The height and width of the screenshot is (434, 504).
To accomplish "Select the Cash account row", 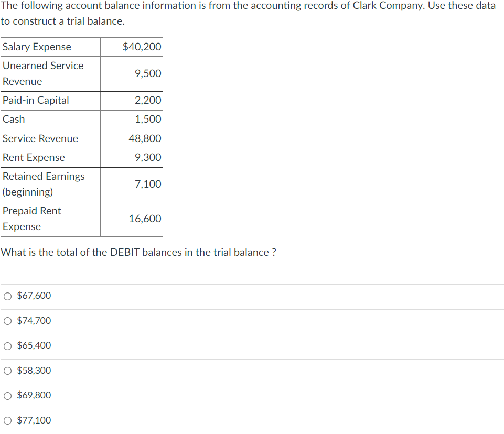I will (13, 119).
